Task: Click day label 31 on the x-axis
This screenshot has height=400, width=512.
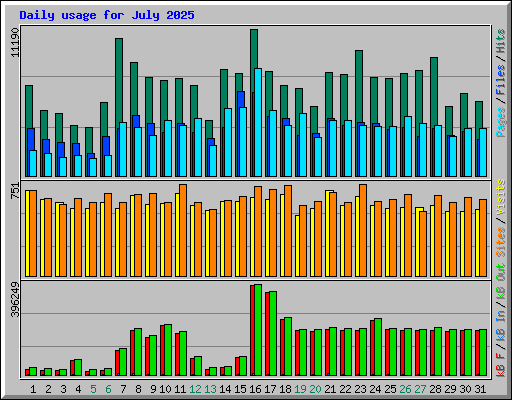Action: (x=480, y=389)
